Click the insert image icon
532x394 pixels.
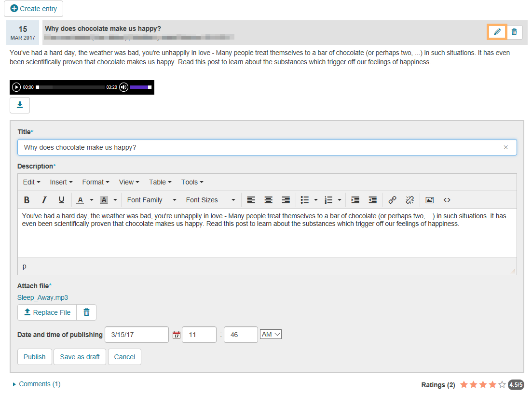(x=429, y=200)
